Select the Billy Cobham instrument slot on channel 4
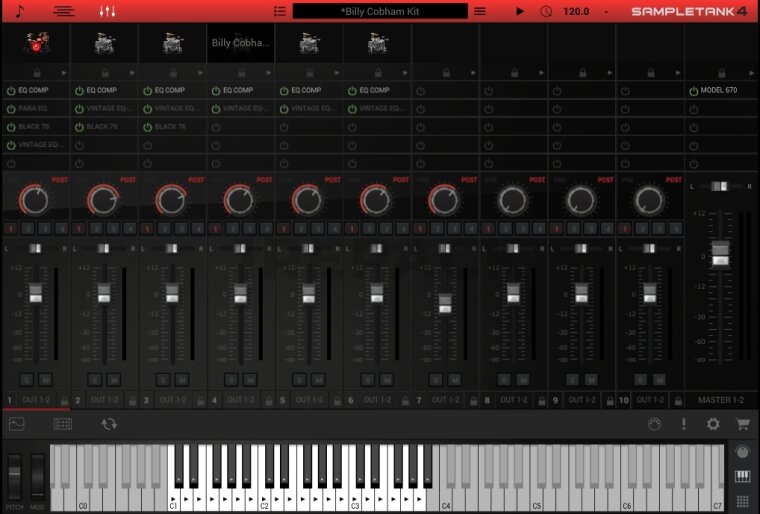The image size is (760, 514). pyautogui.click(x=240, y=43)
